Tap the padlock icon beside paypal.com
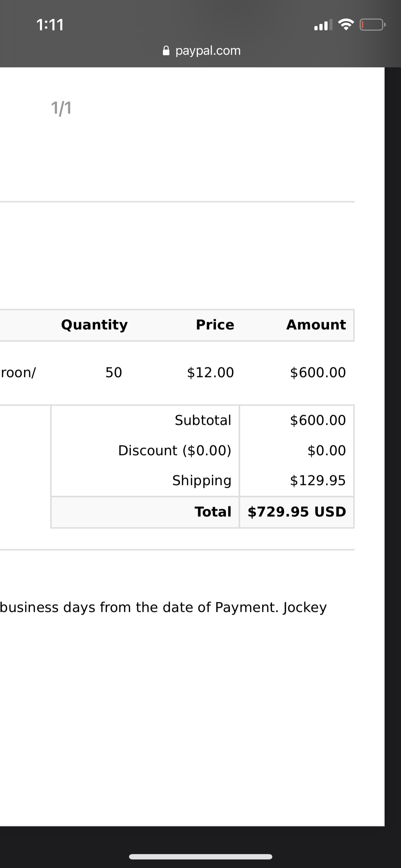The image size is (401, 868). click(x=166, y=51)
